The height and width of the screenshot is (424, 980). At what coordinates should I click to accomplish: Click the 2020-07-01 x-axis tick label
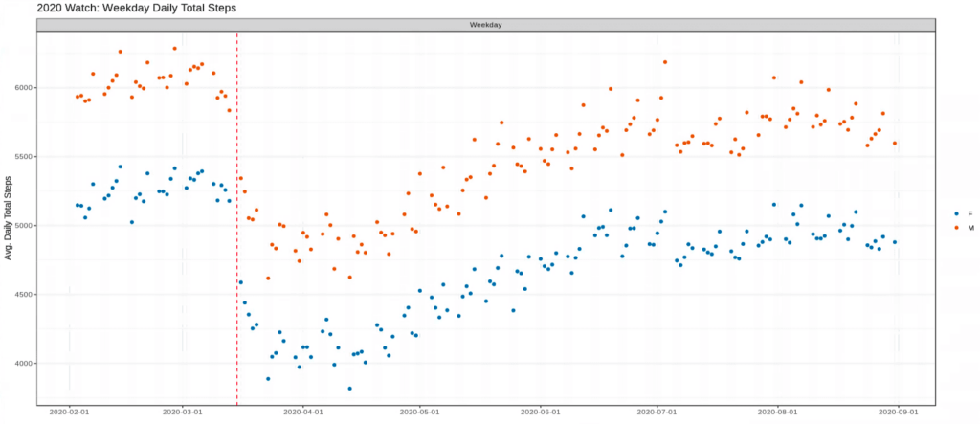coord(659,412)
